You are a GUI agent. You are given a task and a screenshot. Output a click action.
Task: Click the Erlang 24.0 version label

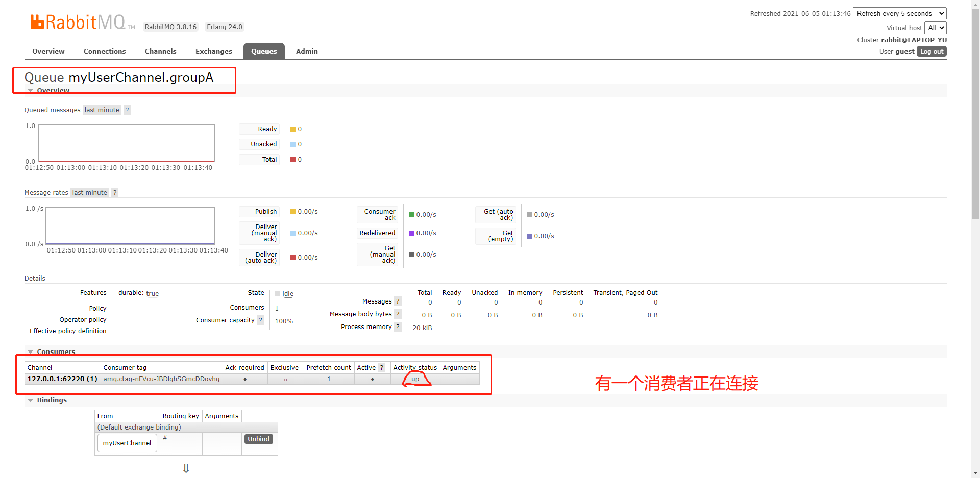(x=225, y=27)
